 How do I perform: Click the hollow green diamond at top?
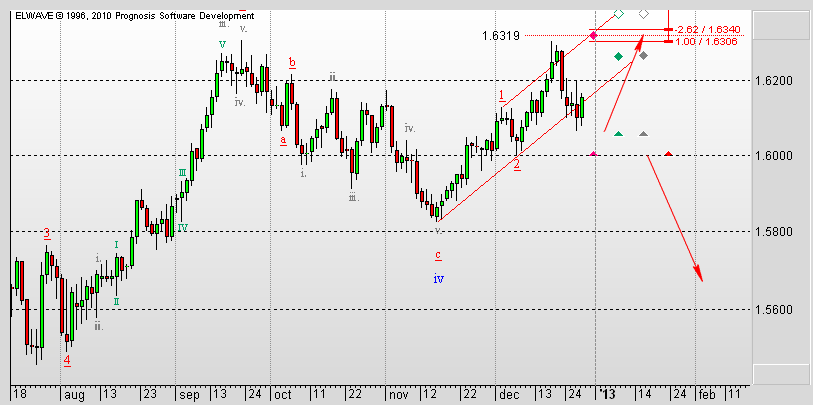[618, 14]
